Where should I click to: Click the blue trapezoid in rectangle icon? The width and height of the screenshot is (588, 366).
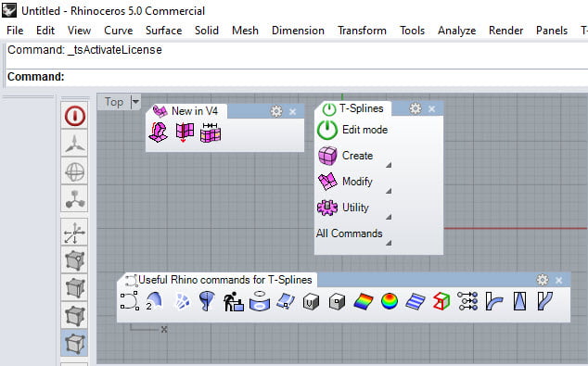[x=519, y=301]
